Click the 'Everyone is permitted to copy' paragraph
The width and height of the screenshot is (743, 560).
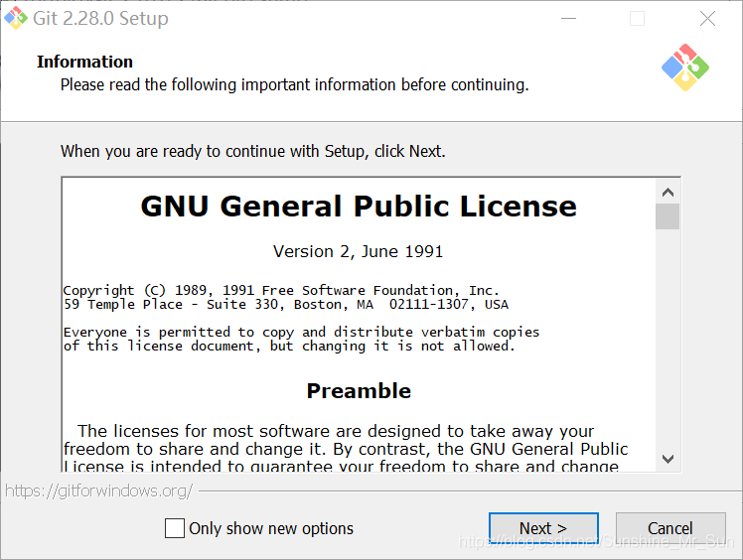click(x=301, y=332)
